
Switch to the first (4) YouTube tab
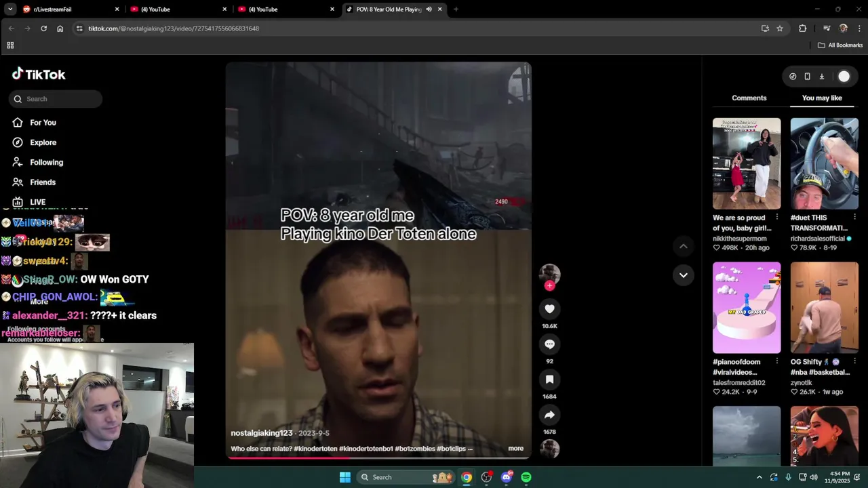coord(178,9)
